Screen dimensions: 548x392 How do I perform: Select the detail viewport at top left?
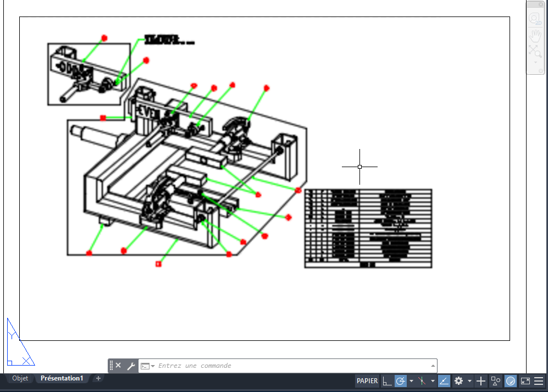pos(89,74)
